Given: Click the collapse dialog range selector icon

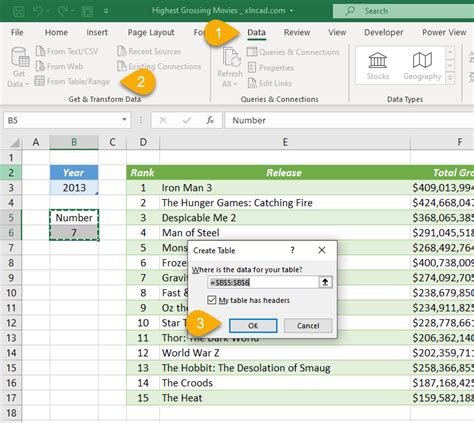Looking at the screenshot, I should click(x=325, y=282).
